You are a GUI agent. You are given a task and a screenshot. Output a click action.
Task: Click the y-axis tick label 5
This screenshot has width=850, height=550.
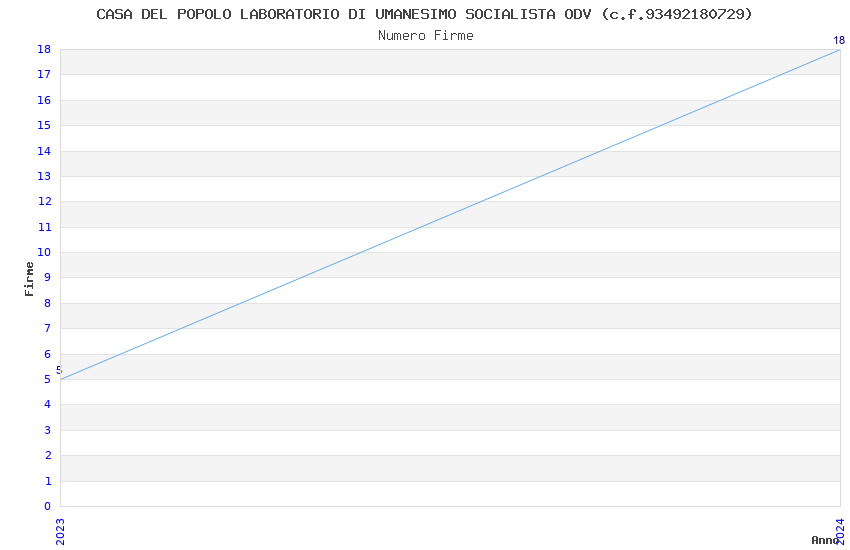pos(48,379)
